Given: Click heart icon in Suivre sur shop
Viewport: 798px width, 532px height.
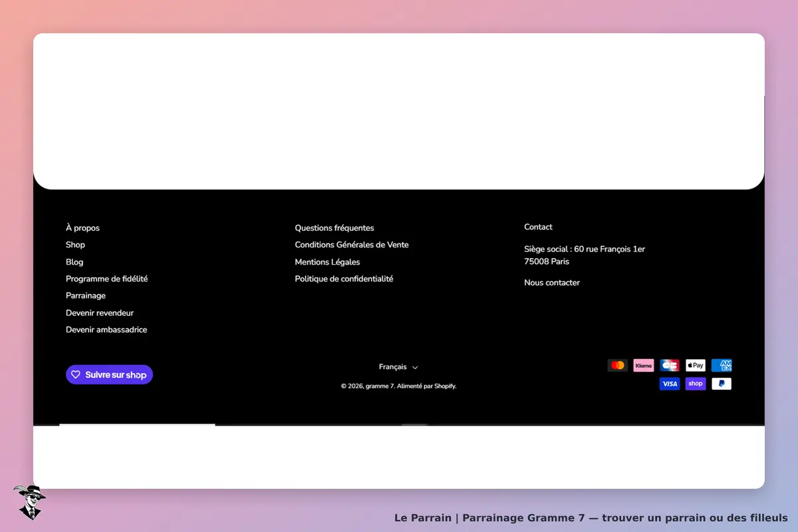Looking at the screenshot, I should (76, 374).
